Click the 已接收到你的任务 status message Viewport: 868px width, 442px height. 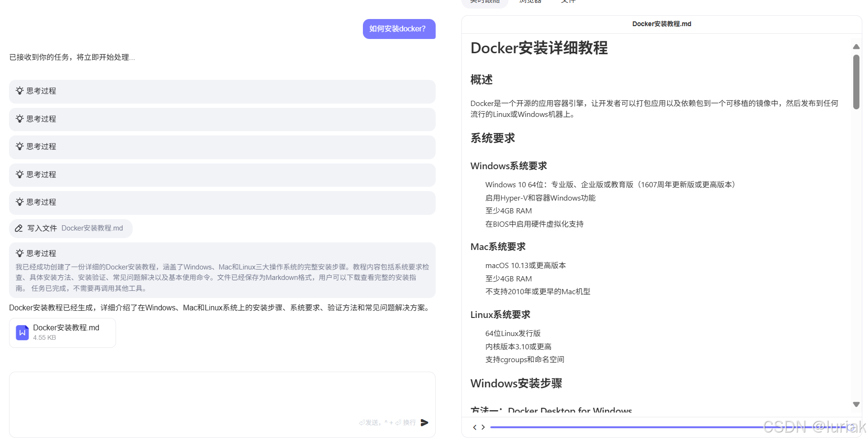(72, 58)
